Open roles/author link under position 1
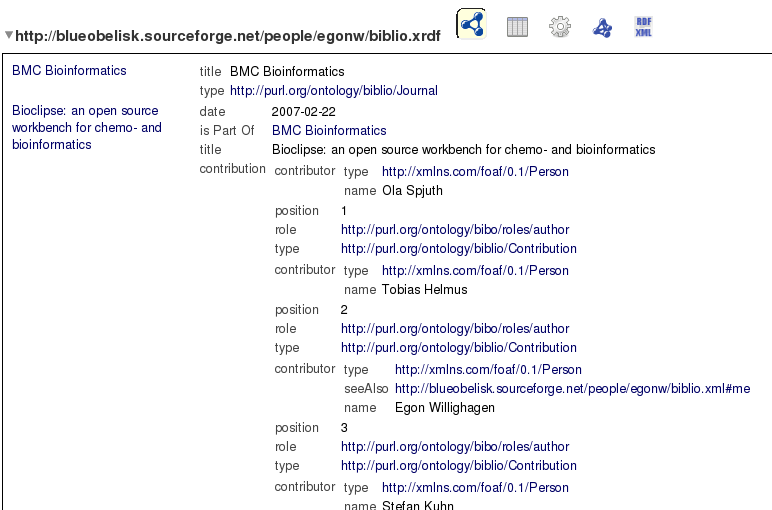 pos(455,229)
